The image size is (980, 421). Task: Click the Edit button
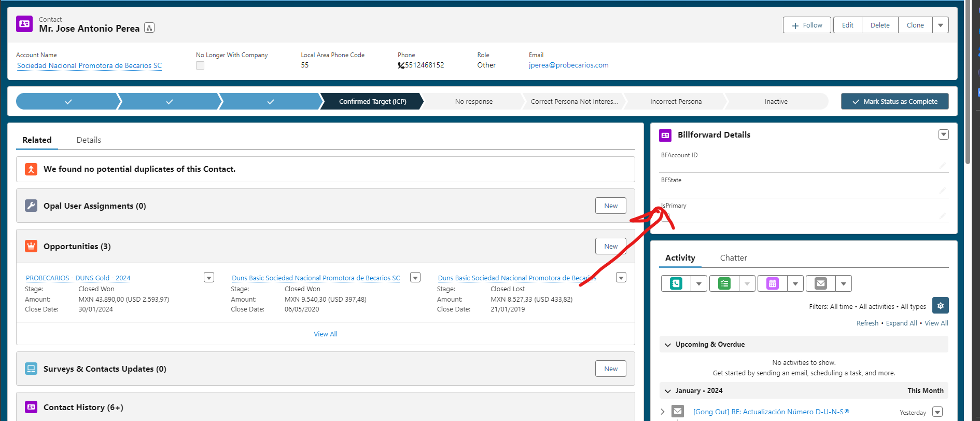848,25
